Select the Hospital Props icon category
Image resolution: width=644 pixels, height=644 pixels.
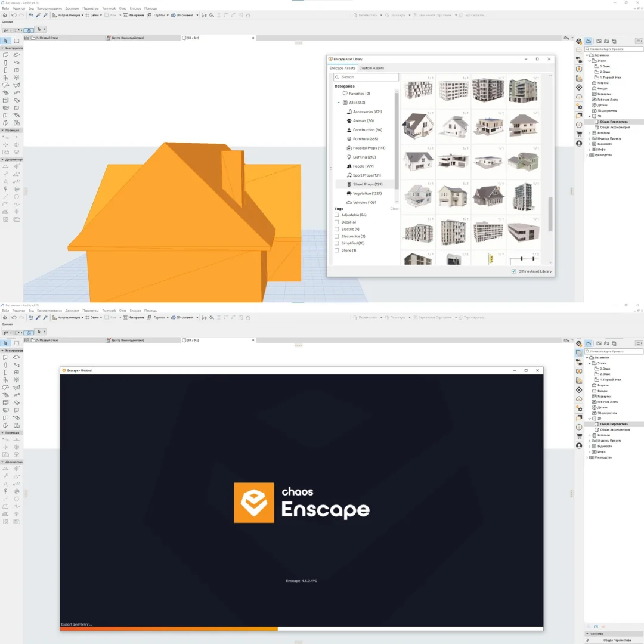pos(348,148)
